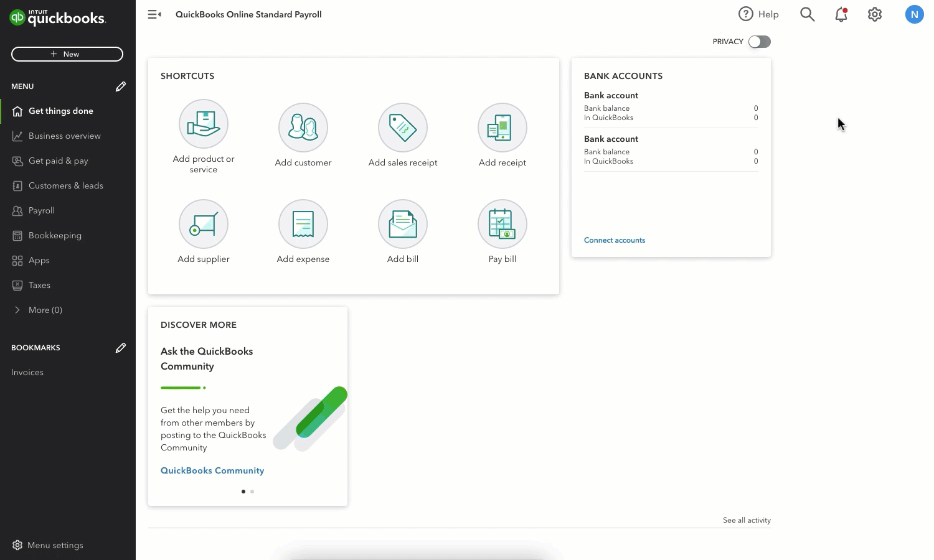Open Menu settings at the sidebar bottom
This screenshot has width=934, height=560.
click(x=47, y=545)
